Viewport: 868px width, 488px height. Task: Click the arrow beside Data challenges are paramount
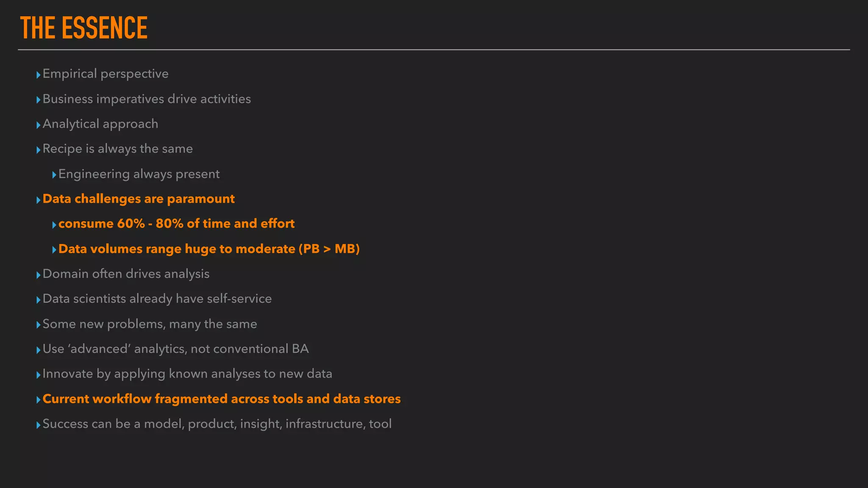(x=39, y=200)
